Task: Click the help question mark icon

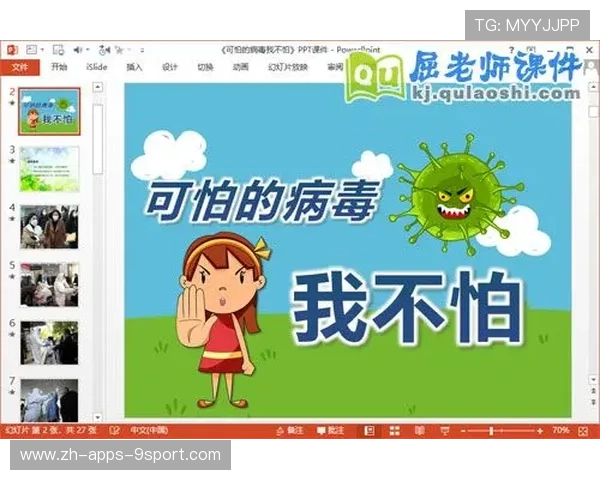Action: (x=511, y=50)
